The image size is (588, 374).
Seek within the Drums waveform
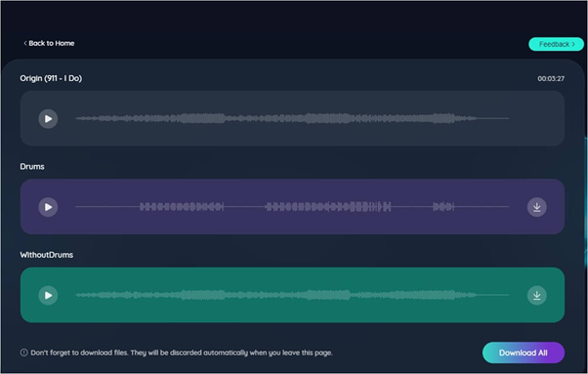pyautogui.click(x=292, y=206)
